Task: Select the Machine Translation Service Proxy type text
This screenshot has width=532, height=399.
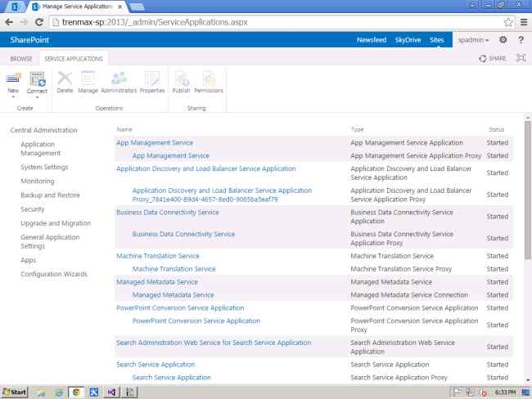Action: (x=401, y=269)
